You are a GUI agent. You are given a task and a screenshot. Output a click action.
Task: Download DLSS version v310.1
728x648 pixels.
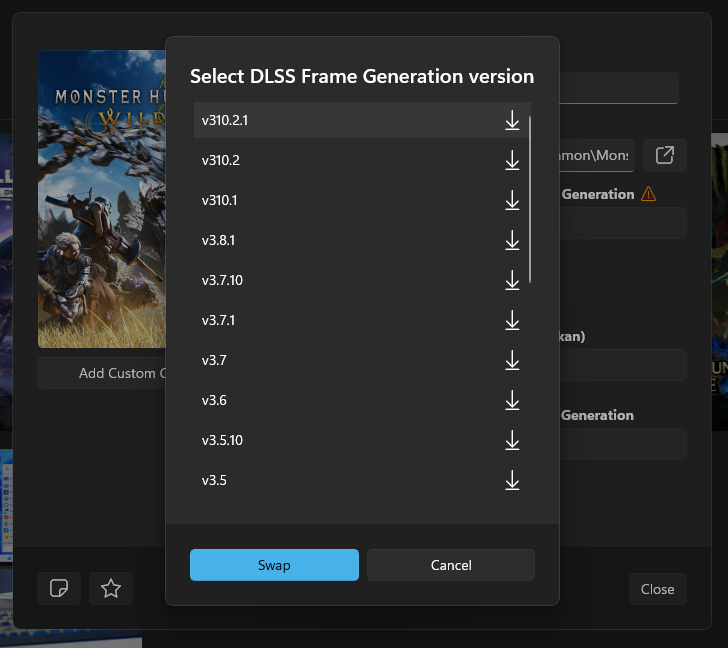point(512,201)
